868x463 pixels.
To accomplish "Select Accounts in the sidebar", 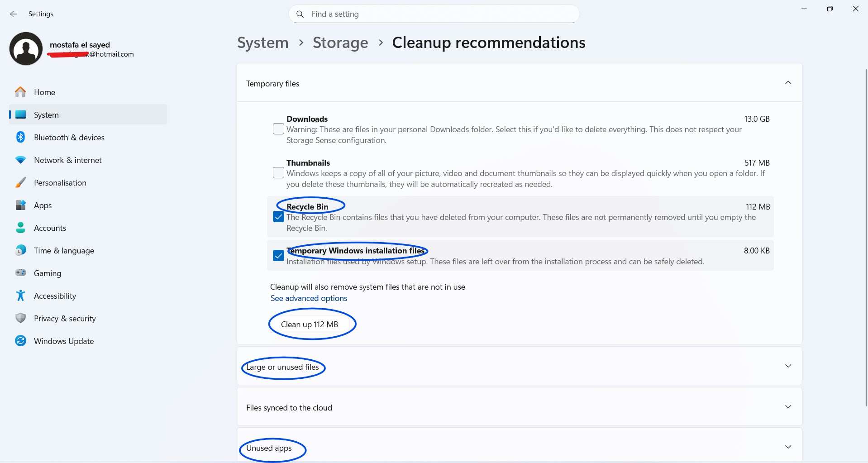I will [50, 228].
